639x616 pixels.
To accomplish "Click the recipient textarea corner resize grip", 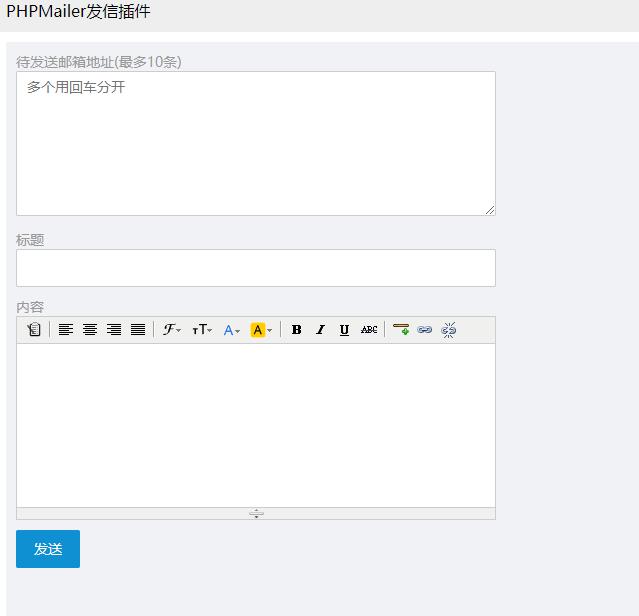I will click(x=490, y=210).
